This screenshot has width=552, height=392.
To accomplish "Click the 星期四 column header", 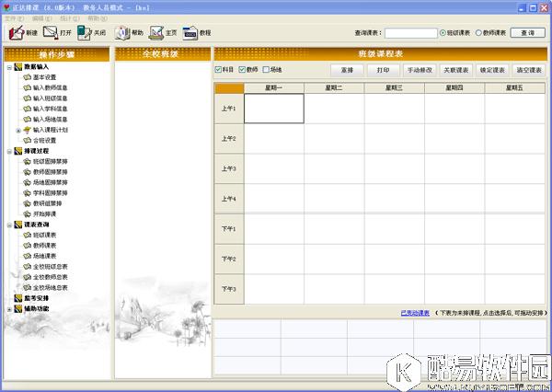I will (x=454, y=87).
